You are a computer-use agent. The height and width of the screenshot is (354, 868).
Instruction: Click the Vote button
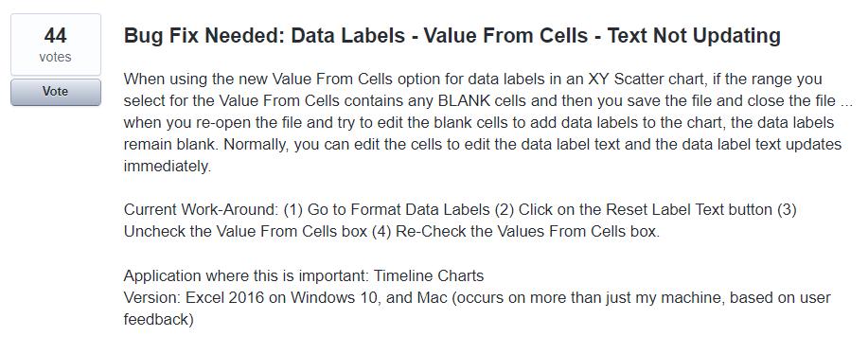[55, 92]
